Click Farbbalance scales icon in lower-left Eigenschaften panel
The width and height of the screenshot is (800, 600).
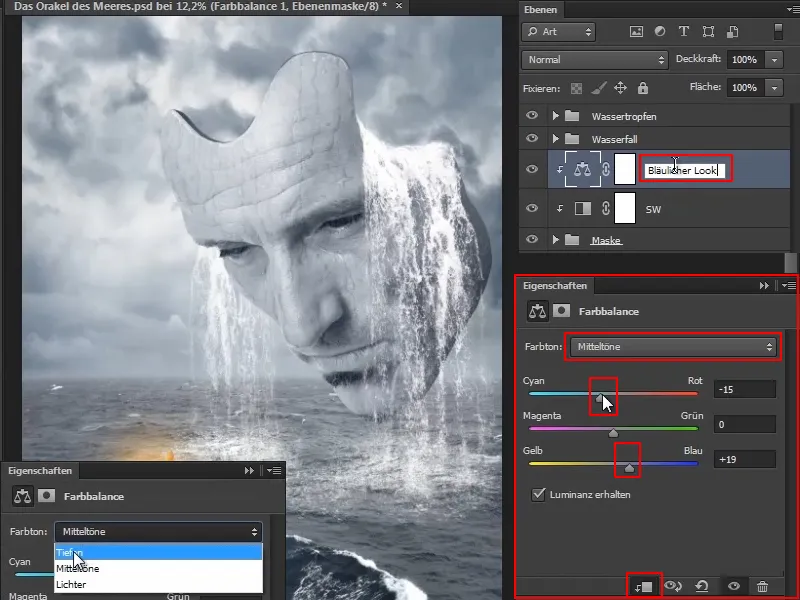[x=22, y=496]
